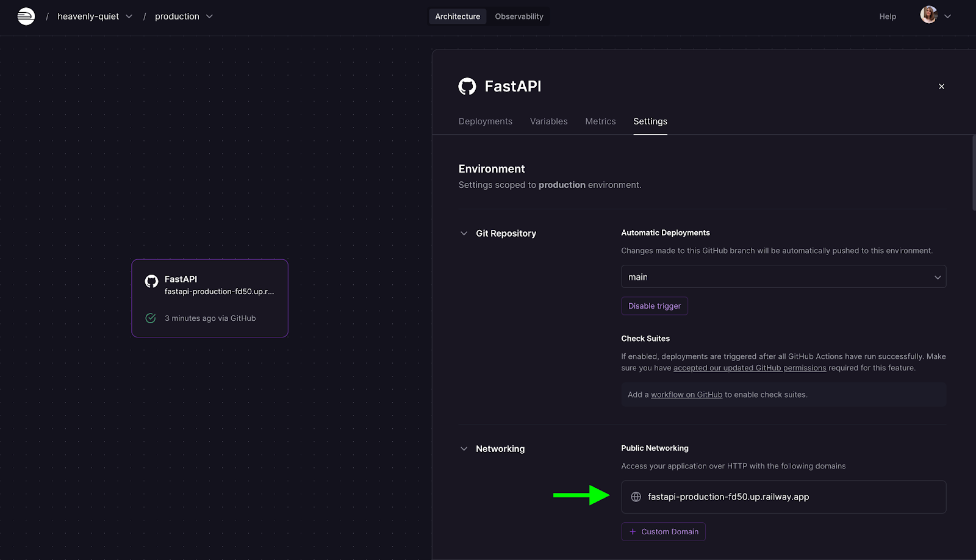The image size is (976, 560).
Task: Open the Deployments tab
Action: tap(486, 121)
